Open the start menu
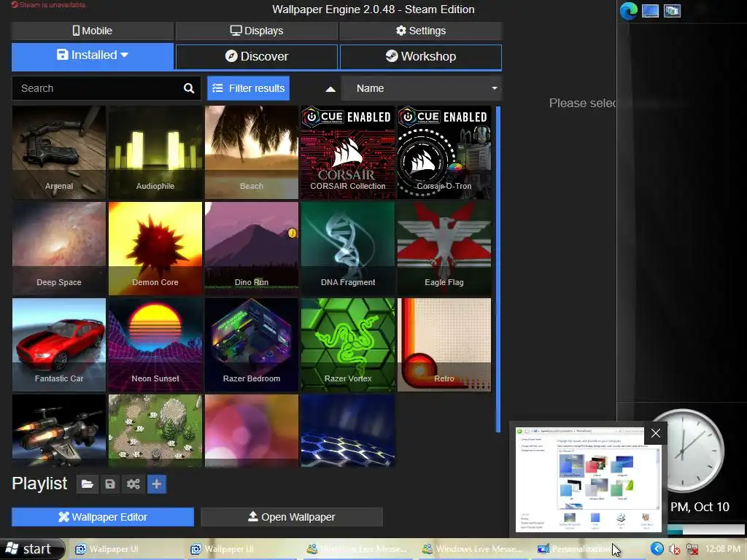 point(31,549)
